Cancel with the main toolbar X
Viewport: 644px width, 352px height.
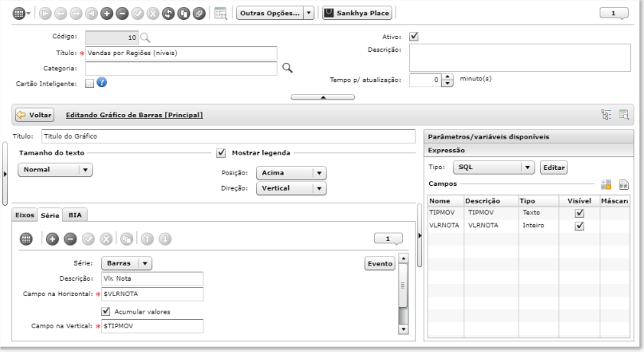(x=153, y=14)
